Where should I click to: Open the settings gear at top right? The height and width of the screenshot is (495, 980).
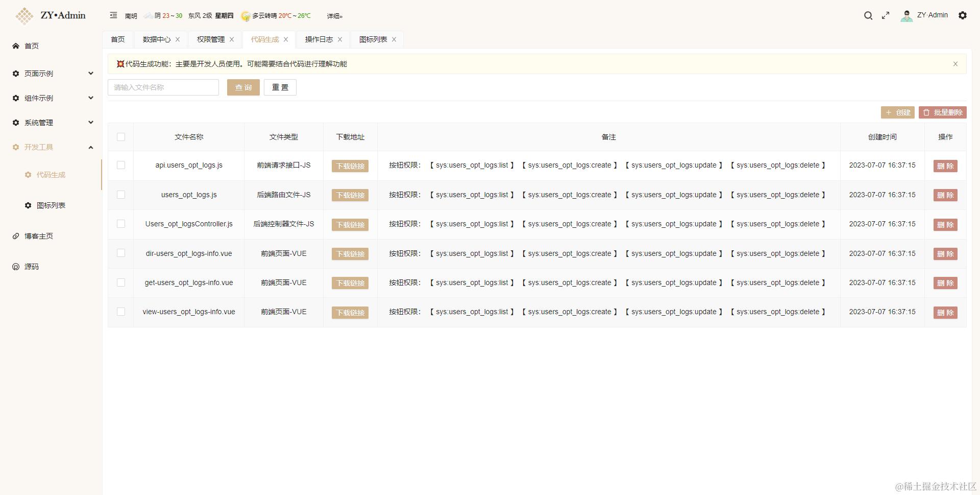[x=963, y=16]
